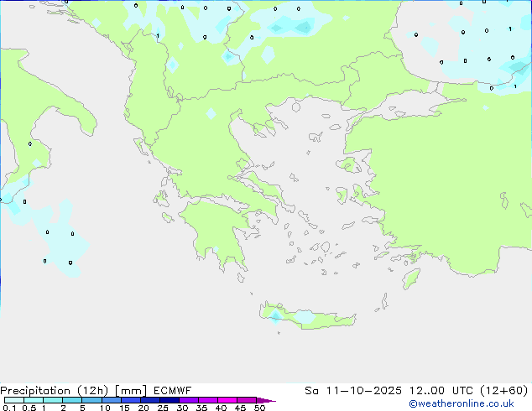This screenshot has width=532, height=411.
Task: Click the 'Precipitation (12h)' title text
Action: [x=55, y=391]
